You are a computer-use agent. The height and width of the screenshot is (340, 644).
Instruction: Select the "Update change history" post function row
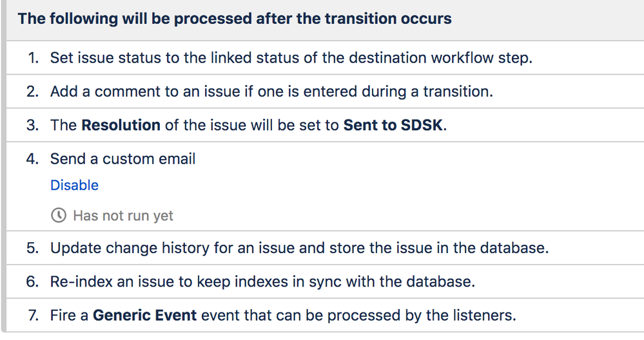pyautogui.click(x=326, y=248)
